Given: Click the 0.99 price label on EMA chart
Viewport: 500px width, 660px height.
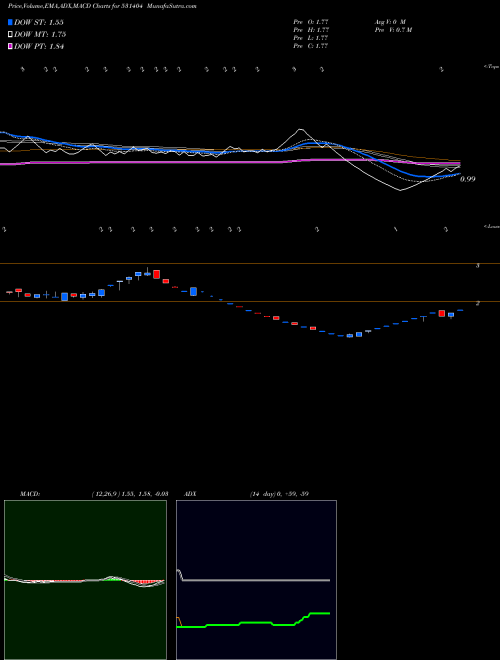Looking at the screenshot, I should 468,179.
